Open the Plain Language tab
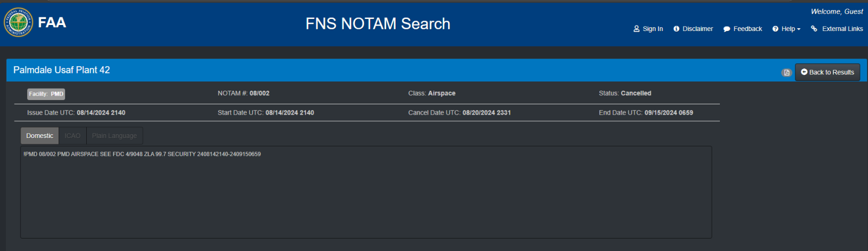 pyautogui.click(x=114, y=136)
